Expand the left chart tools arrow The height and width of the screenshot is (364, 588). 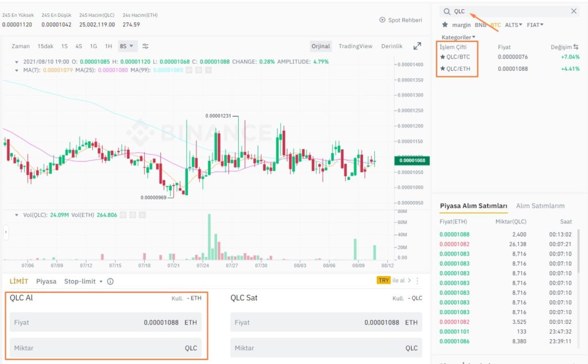[6, 232]
